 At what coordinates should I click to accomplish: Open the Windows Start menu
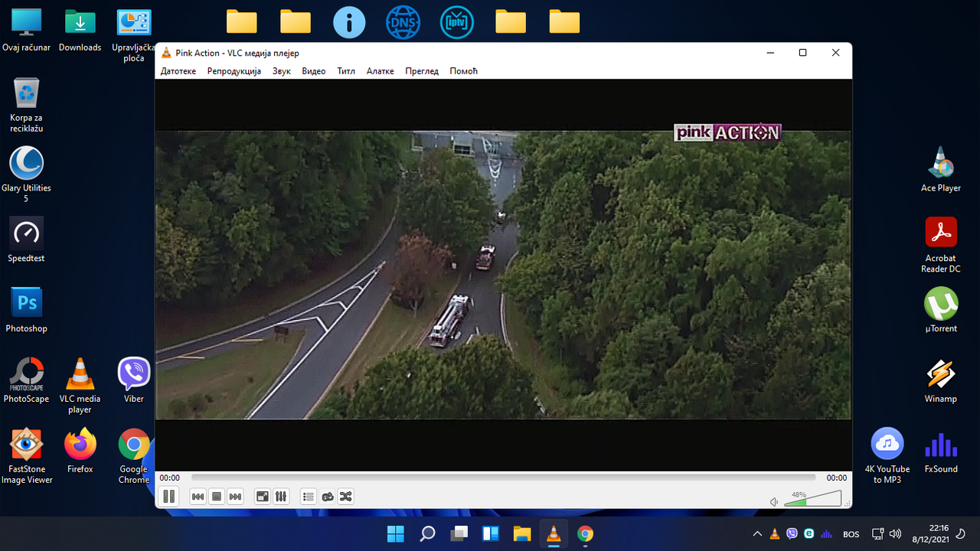click(x=396, y=534)
